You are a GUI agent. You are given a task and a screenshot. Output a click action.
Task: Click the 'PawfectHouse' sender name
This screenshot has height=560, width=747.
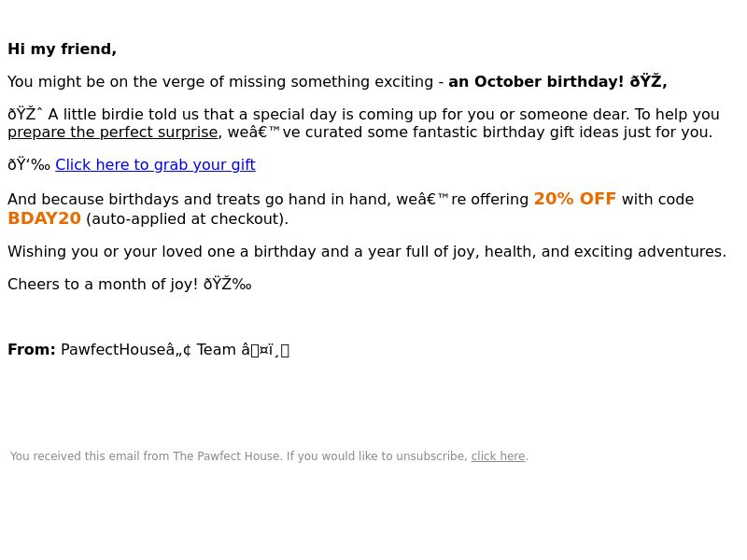tap(113, 350)
